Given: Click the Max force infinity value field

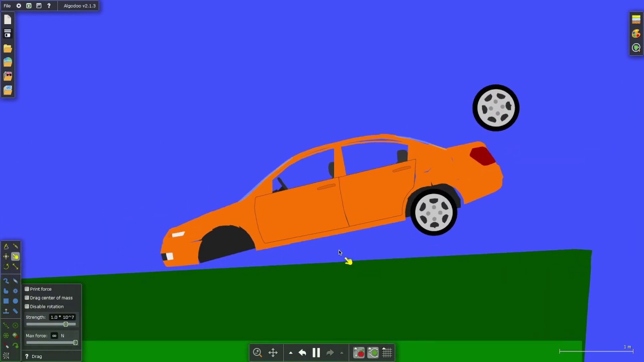Looking at the screenshot, I should [54, 336].
